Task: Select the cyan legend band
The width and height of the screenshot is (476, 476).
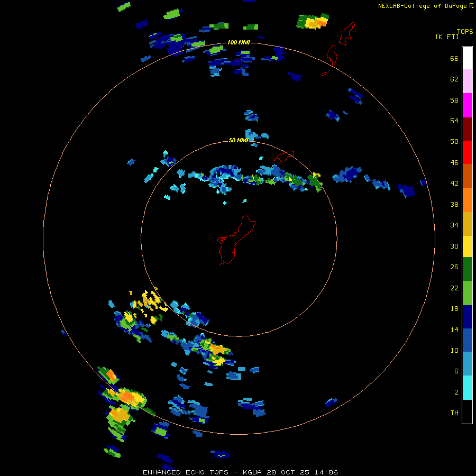Action: [x=467, y=387]
